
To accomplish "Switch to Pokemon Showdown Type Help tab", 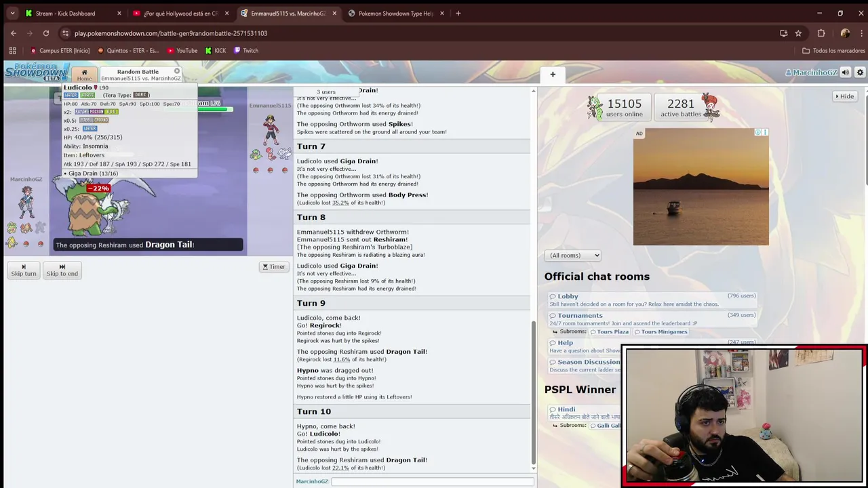I will coord(395,14).
